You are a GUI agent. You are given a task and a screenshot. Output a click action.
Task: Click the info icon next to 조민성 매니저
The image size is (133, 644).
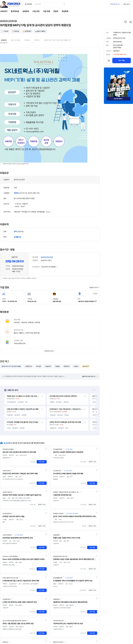tap(57, 267)
